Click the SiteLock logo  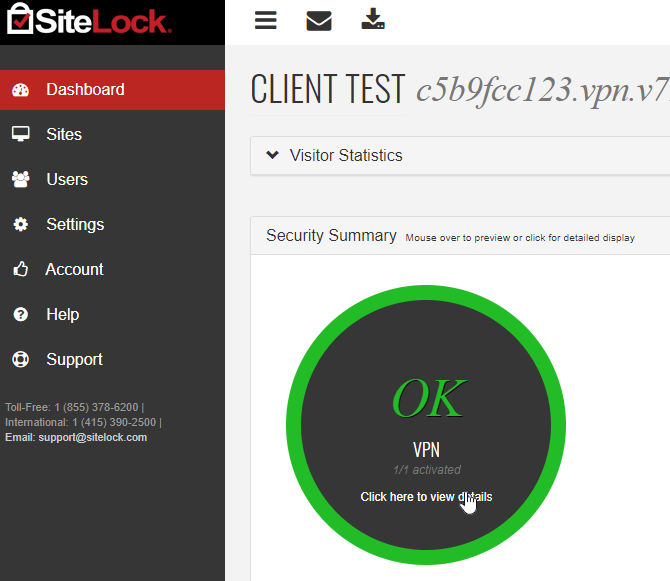click(88, 21)
